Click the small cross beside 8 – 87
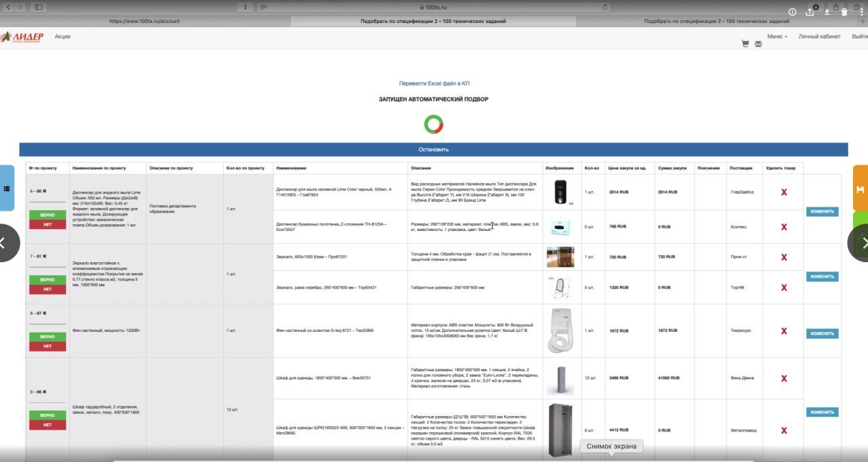The height and width of the screenshot is (462, 868). click(45, 313)
